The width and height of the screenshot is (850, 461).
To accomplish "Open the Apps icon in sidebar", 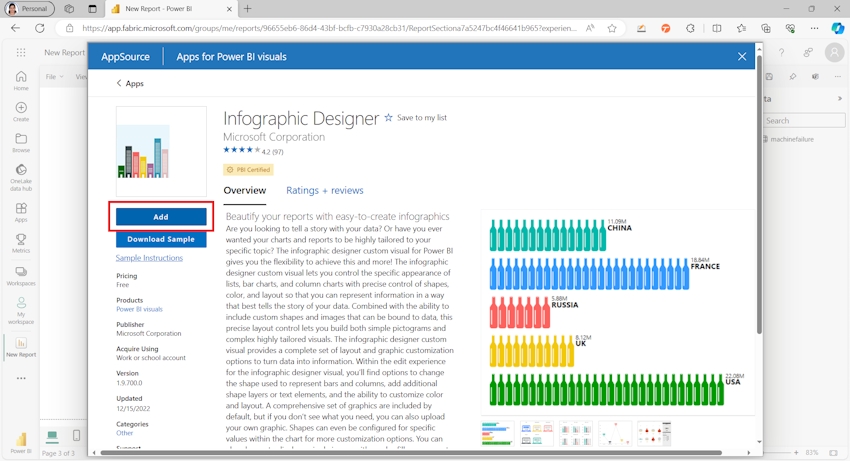I will pyautogui.click(x=21, y=212).
